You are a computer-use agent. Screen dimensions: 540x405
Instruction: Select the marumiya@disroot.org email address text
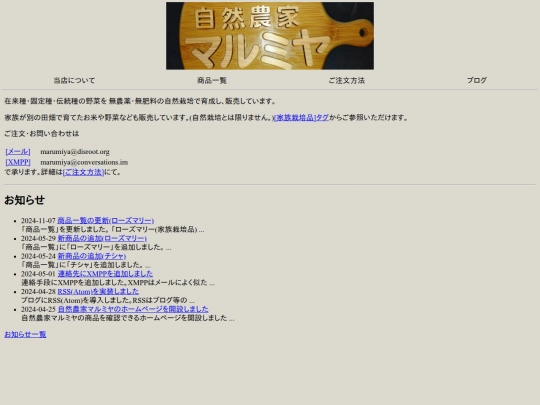pos(75,152)
